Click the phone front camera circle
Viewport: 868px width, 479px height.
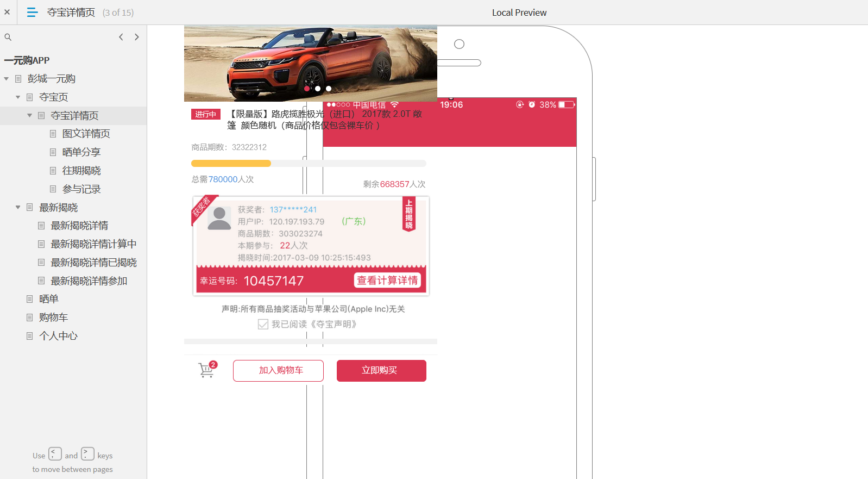(x=460, y=44)
